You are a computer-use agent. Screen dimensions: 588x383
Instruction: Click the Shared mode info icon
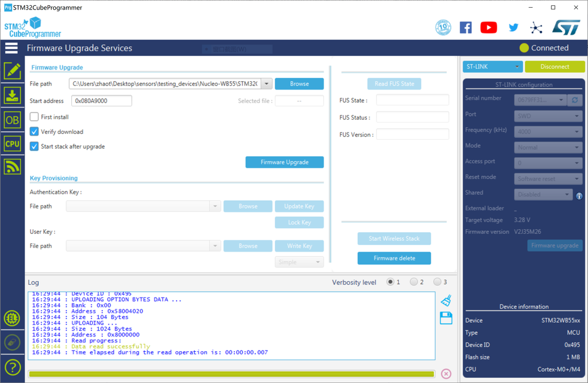click(579, 196)
